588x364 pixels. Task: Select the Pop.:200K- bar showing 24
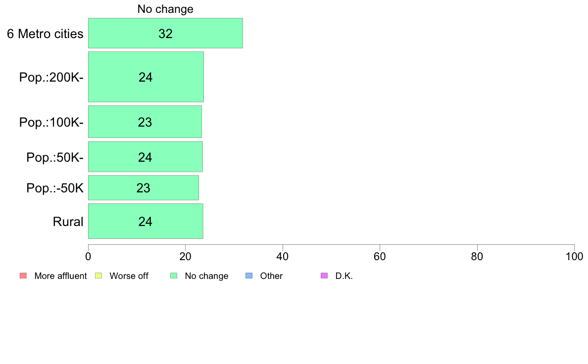(146, 77)
